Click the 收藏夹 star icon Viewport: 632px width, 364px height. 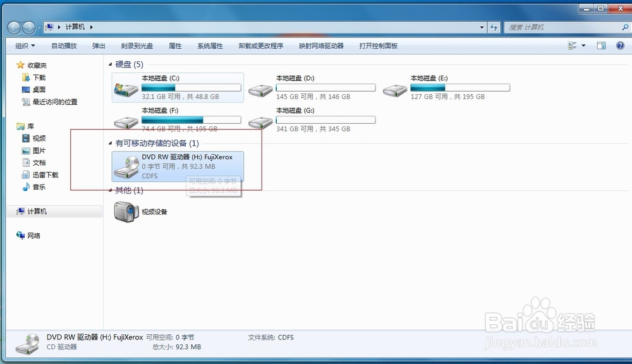tap(21, 65)
